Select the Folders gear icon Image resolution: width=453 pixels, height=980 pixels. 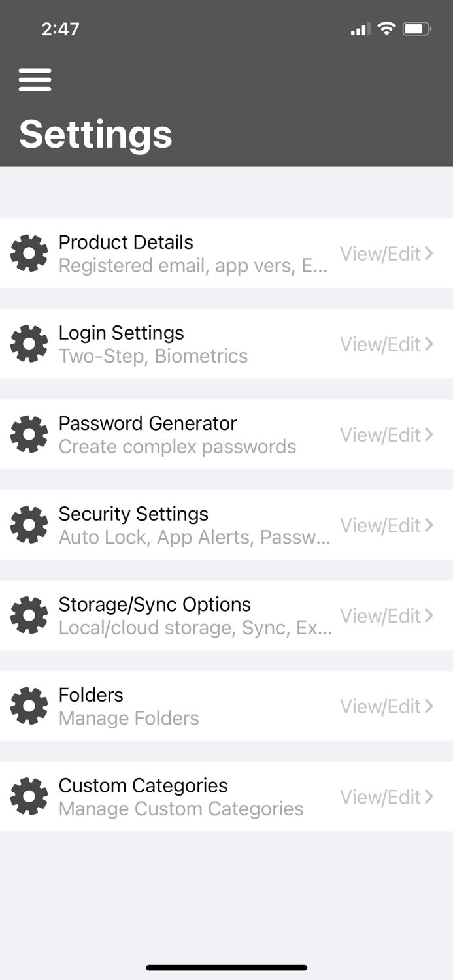29,706
